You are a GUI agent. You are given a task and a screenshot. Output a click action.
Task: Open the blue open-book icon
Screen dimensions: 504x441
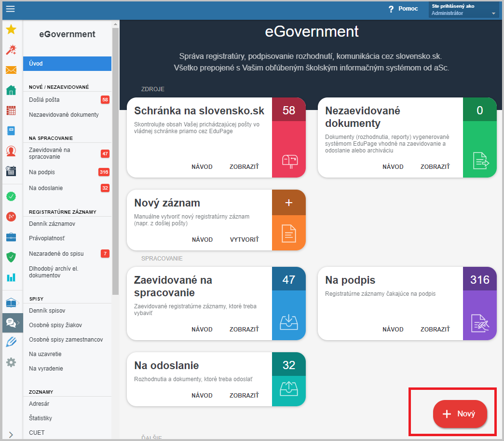pos(11,303)
